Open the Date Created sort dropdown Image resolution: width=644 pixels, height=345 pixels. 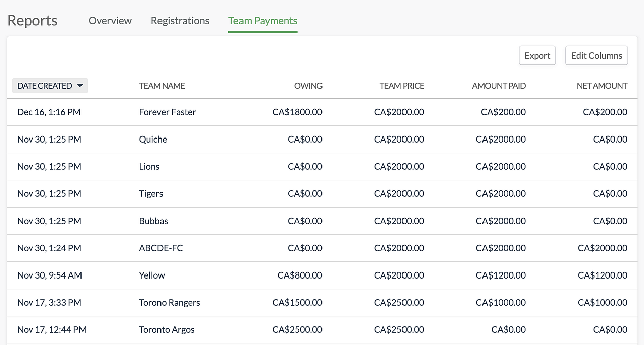(50, 86)
